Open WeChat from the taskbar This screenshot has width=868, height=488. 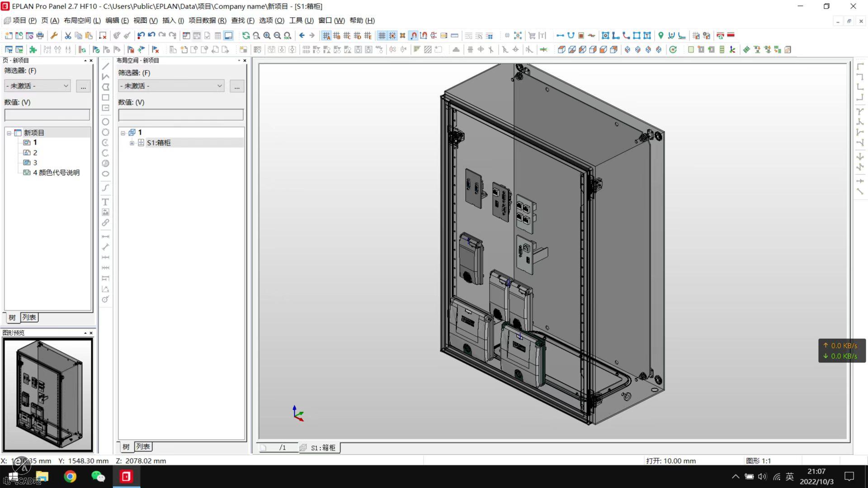[x=98, y=477]
